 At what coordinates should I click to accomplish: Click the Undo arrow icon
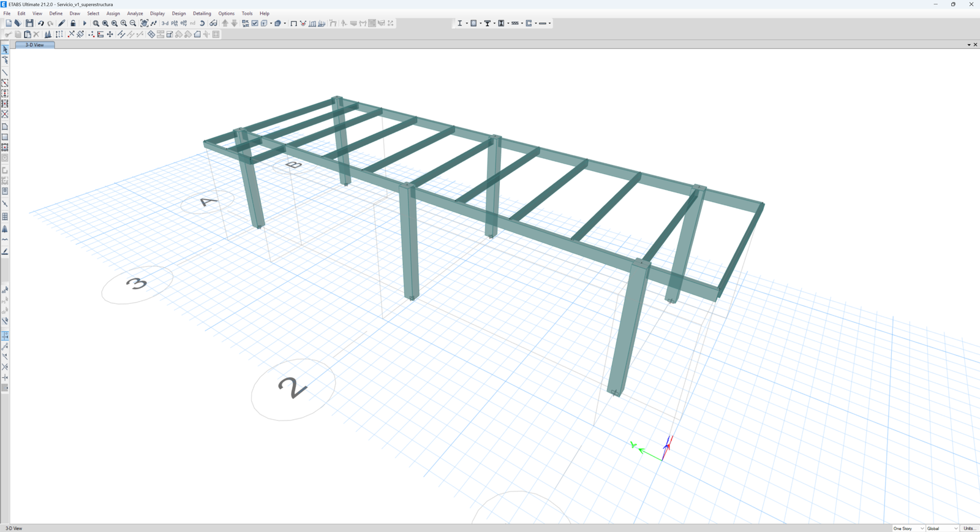point(41,23)
